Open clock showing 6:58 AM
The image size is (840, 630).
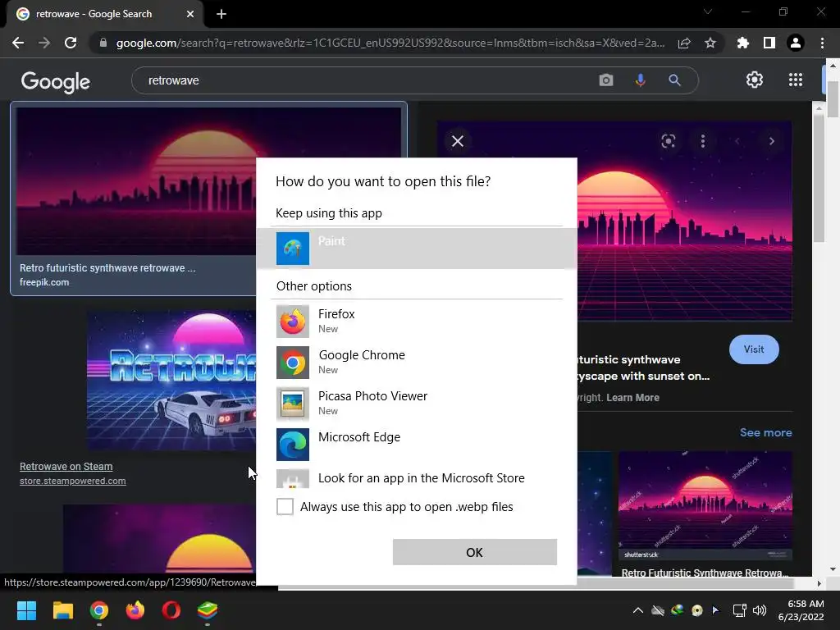[801, 610]
